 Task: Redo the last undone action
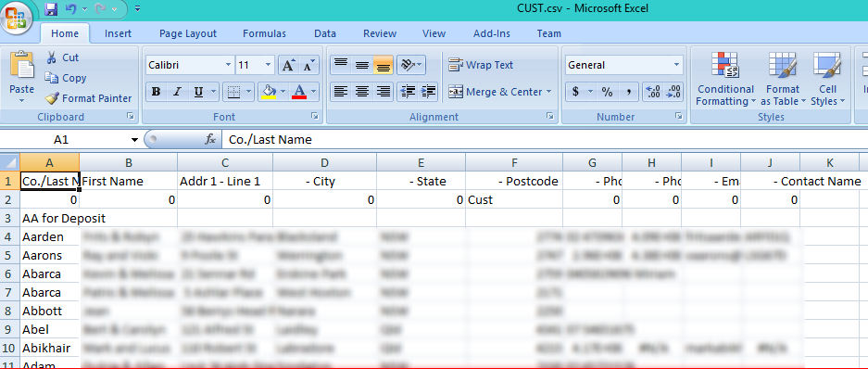(101, 9)
